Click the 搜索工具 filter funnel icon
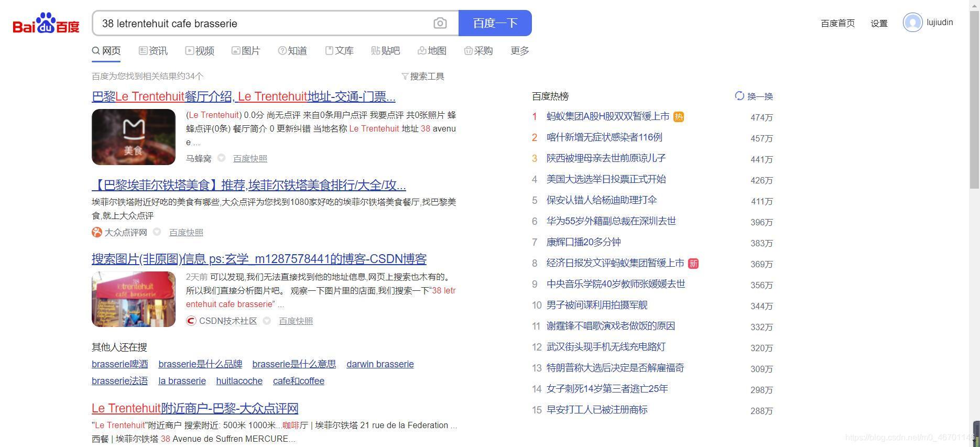 click(x=405, y=77)
